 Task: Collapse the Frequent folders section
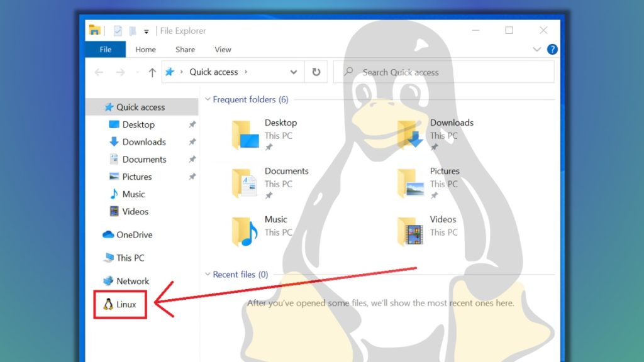(x=208, y=99)
